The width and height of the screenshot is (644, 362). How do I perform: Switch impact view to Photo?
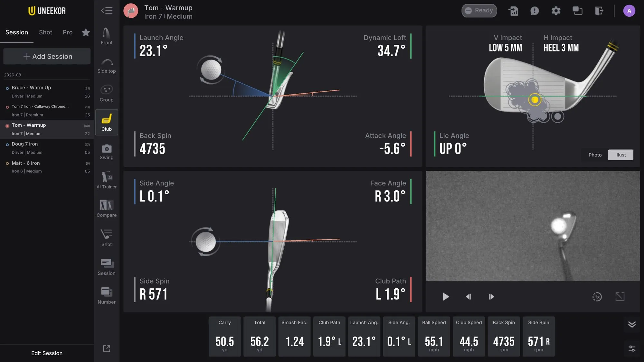point(595,155)
